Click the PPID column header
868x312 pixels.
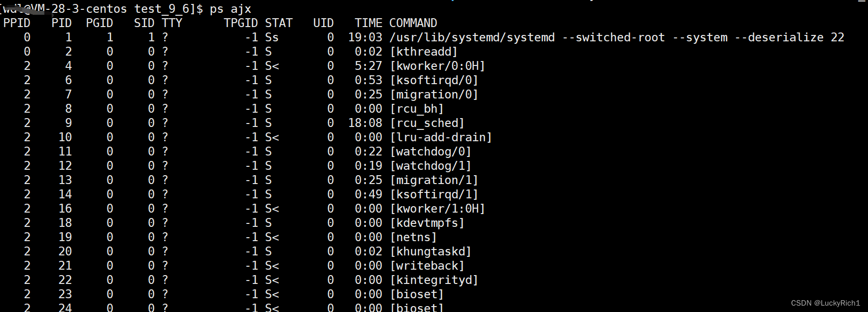17,23
